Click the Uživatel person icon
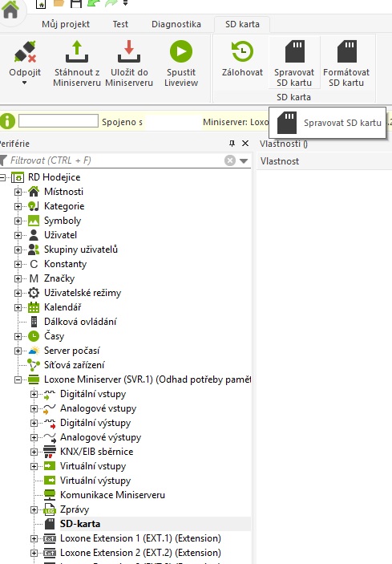The image size is (392, 564). [x=34, y=235]
